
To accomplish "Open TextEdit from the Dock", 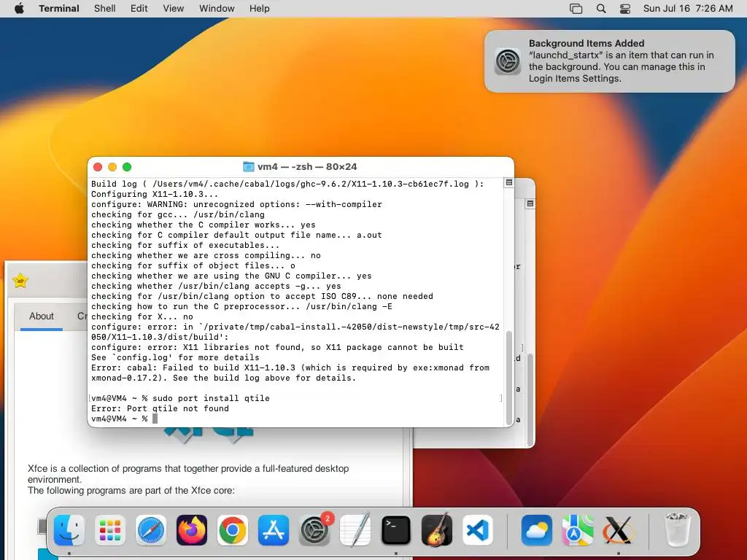I will coord(355,530).
